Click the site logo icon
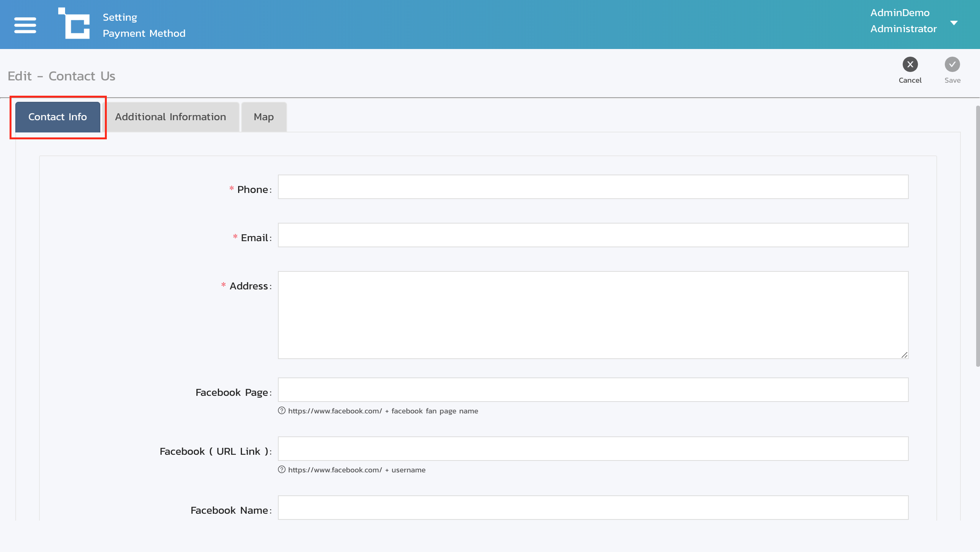Viewport: 980px width, 552px height. click(x=74, y=23)
